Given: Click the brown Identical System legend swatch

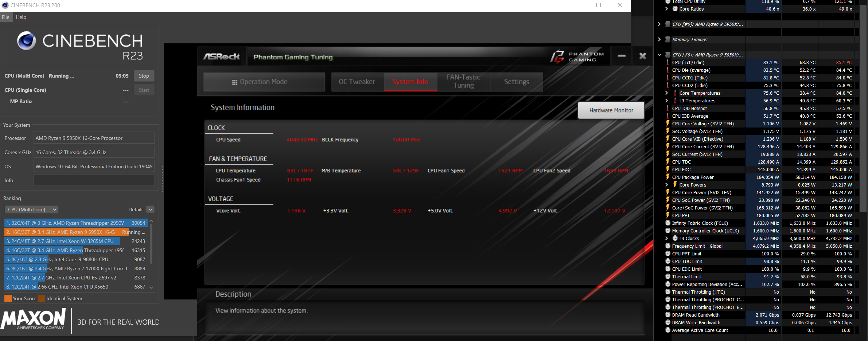Looking at the screenshot, I should pyautogui.click(x=42, y=298).
